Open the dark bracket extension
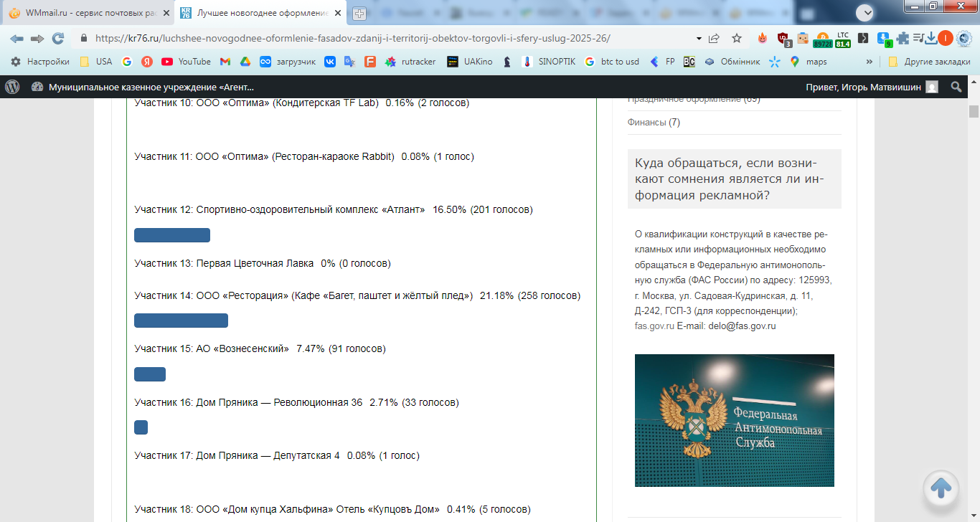The height and width of the screenshot is (522, 980). click(x=864, y=38)
